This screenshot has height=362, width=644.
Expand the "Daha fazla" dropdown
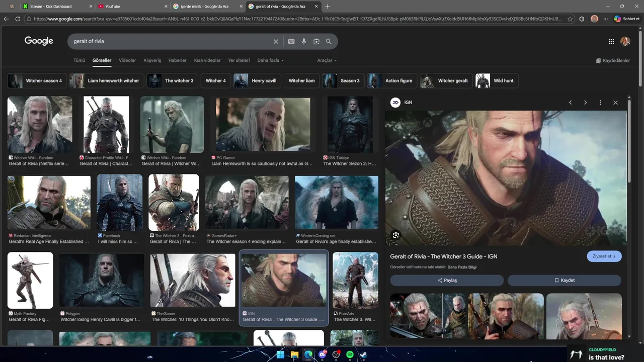click(270, 60)
